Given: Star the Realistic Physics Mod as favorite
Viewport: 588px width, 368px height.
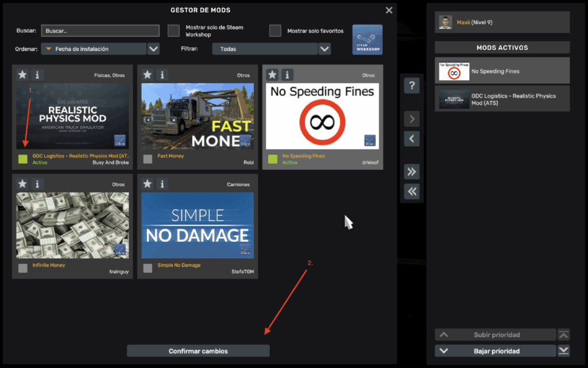Looking at the screenshot, I should point(22,74).
